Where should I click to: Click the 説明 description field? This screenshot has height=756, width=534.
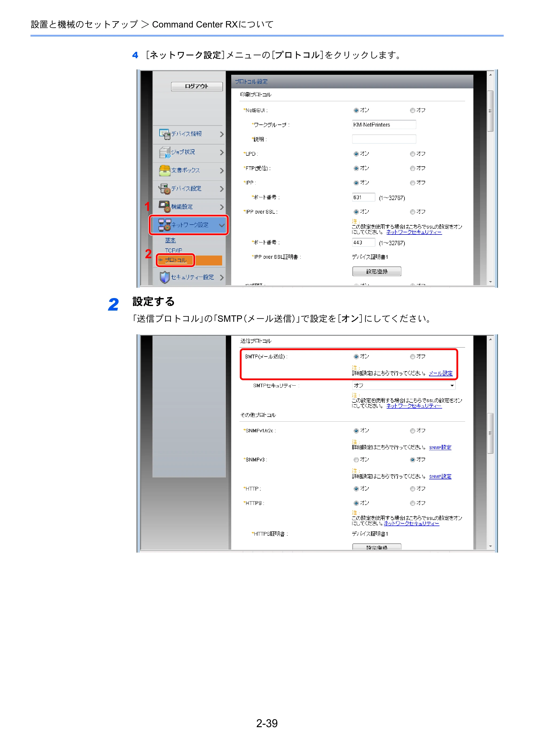click(x=384, y=139)
